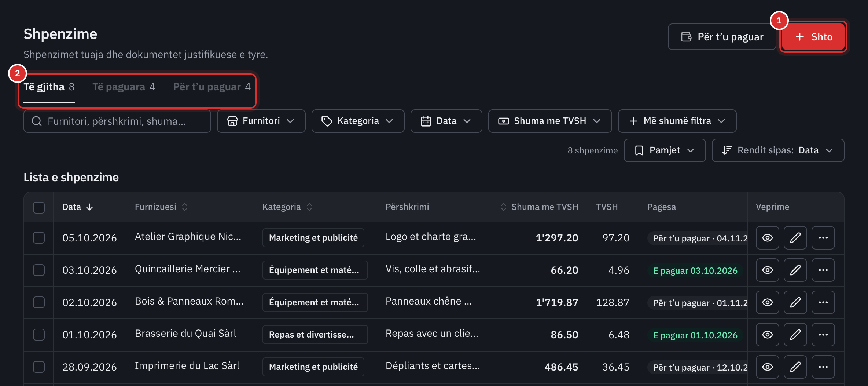View the Atelier Graphique expense details (eye icon)
The height and width of the screenshot is (386, 868).
[767, 238]
